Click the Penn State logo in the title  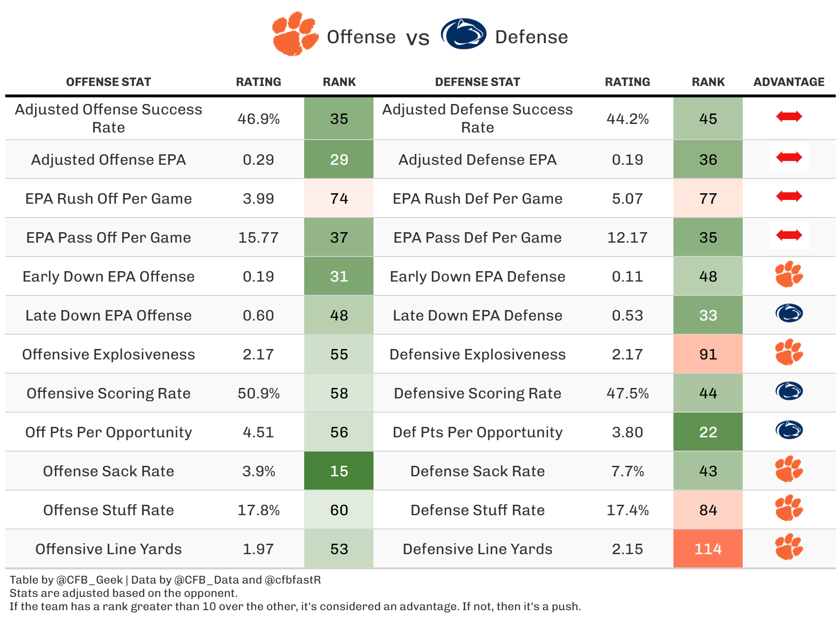click(x=463, y=34)
